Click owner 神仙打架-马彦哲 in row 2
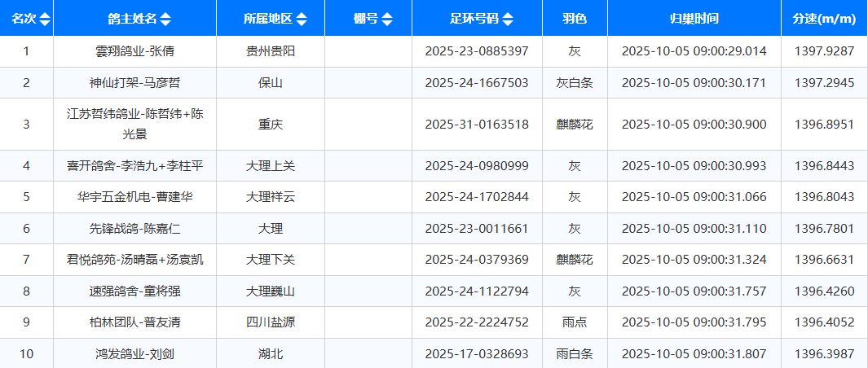Image resolution: width=868 pixels, height=368 pixels. tap(134, 83)
